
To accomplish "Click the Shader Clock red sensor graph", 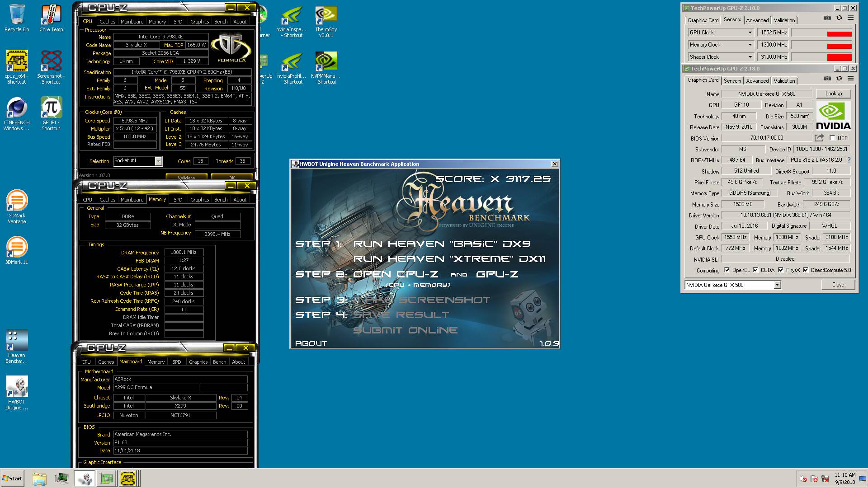I will tap(821, 57).
